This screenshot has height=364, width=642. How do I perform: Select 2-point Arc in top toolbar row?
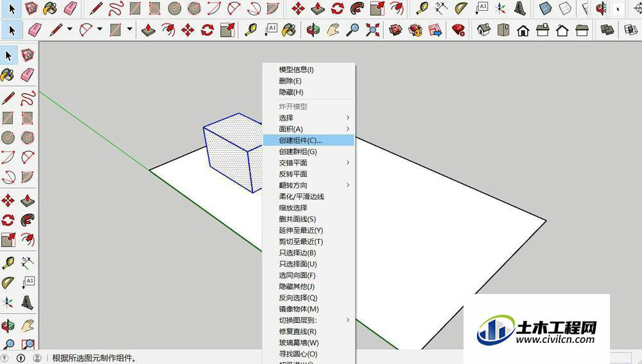point(234,8)
